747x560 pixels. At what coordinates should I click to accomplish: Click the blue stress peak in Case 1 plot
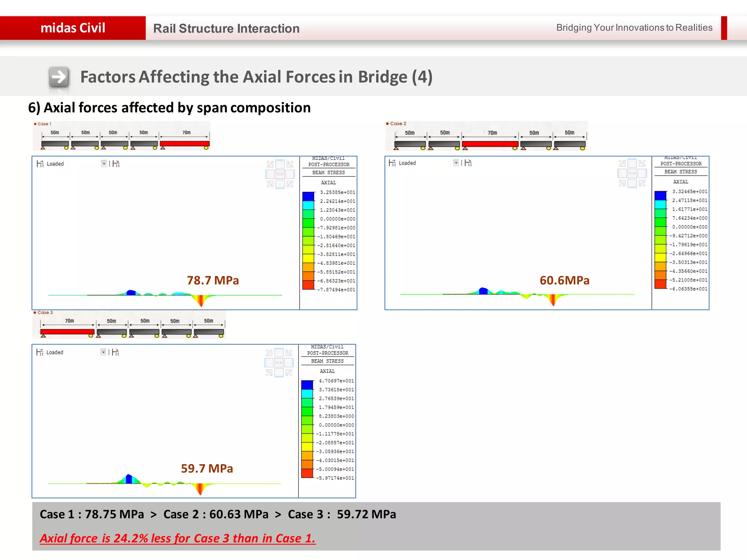[x=131, y=292]
